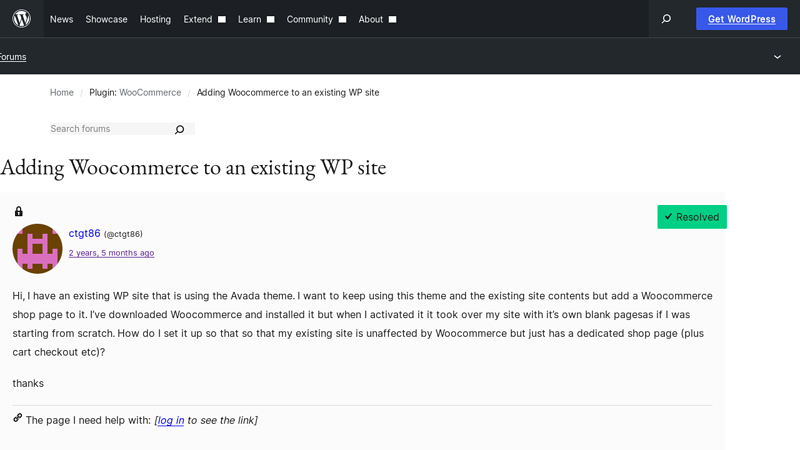Go to the Forums link
The width and height of the screenshot is (800, 450).
[13, 57]
